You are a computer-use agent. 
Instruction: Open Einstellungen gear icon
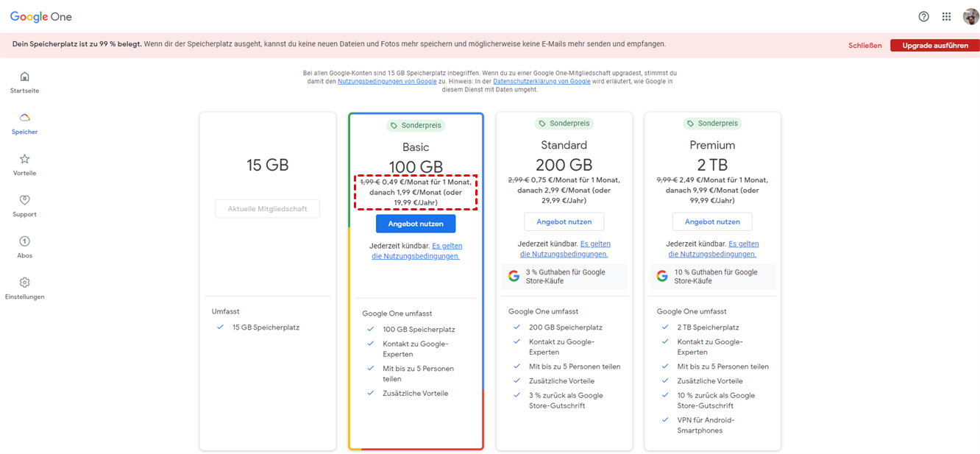[x=24, y=283]
